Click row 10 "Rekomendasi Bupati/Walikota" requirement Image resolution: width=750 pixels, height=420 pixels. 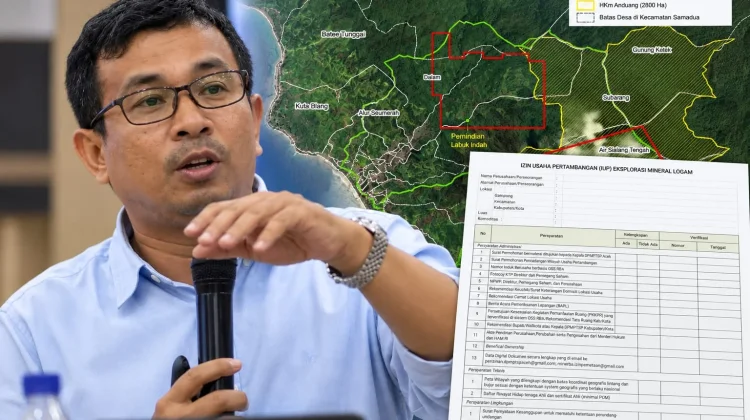click(550, 327)
